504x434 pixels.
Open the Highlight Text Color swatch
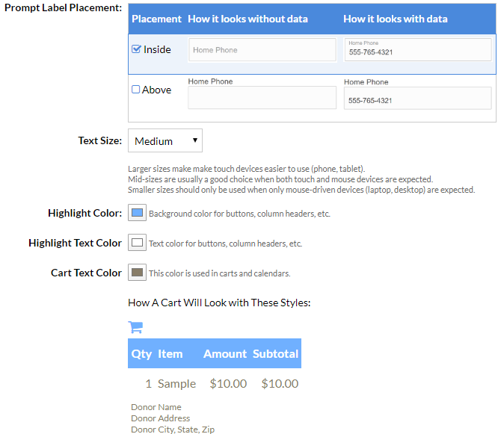(x=138, y=242)
